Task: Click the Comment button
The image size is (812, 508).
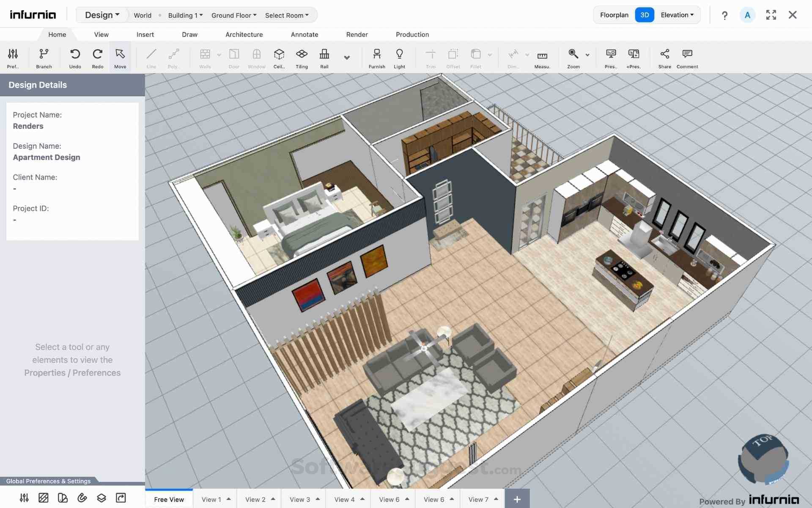Action: click(x=687, y=57)
